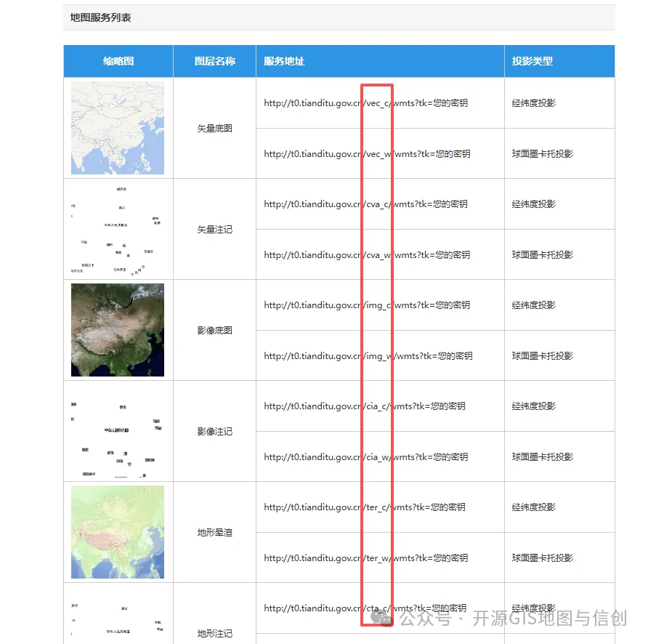Click the 影像底图 satellite imagery thumbnail
648x644 pixels.
click(117, 330)
